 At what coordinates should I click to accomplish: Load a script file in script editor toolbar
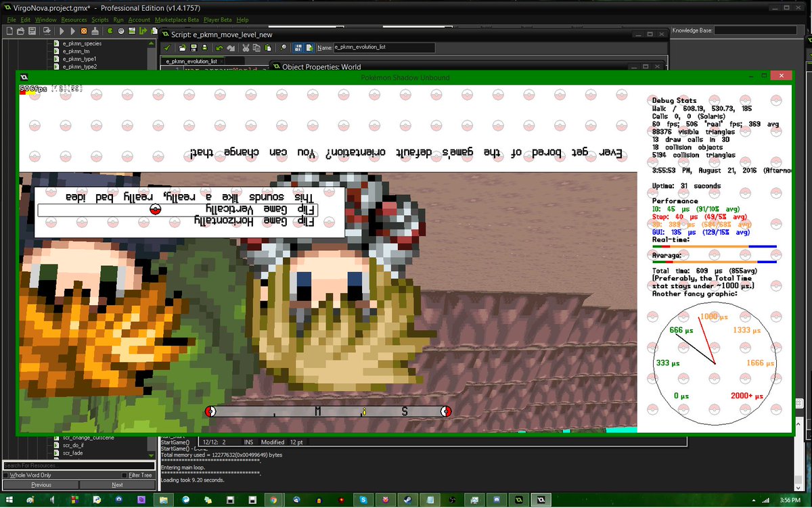coord(183,48)
